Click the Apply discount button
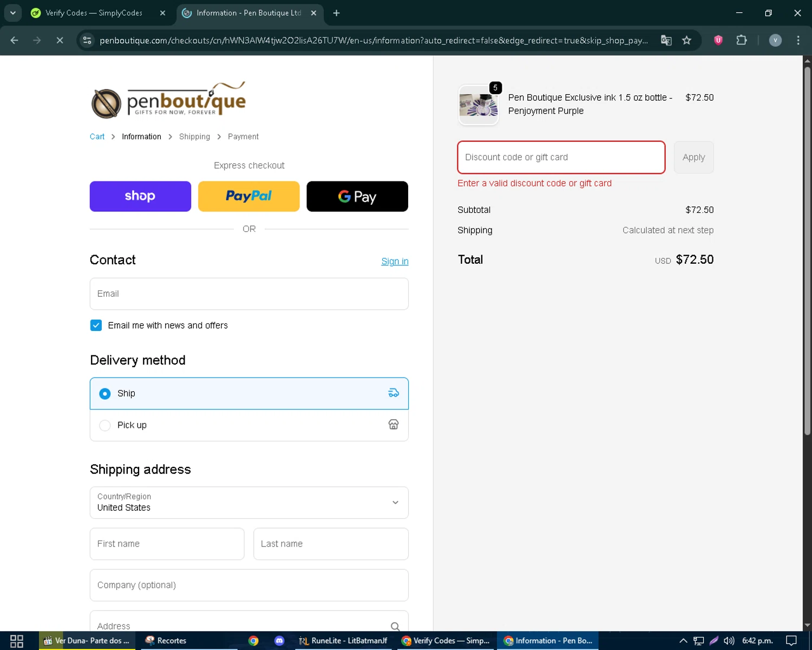Viewport: 812px width, 650px height. click(693, 157)
